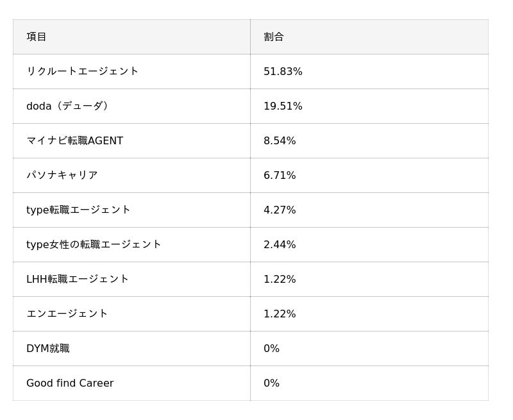Viewport: 513px width, 420px height.
Task: Click the 6.71% percentage cell
Action: (x=280, y=175)
